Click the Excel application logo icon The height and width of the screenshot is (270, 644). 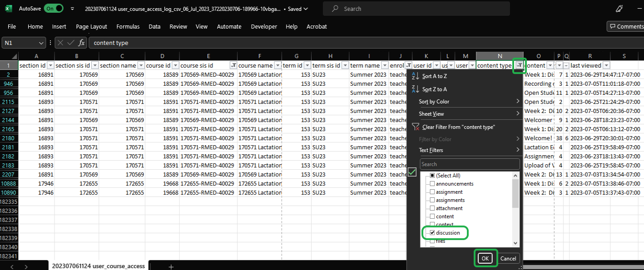click(9, 9)
